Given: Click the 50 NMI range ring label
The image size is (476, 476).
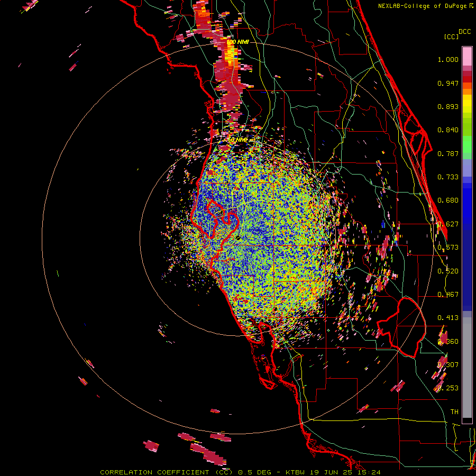Looking at the screenshot, I should click(237, 140).
